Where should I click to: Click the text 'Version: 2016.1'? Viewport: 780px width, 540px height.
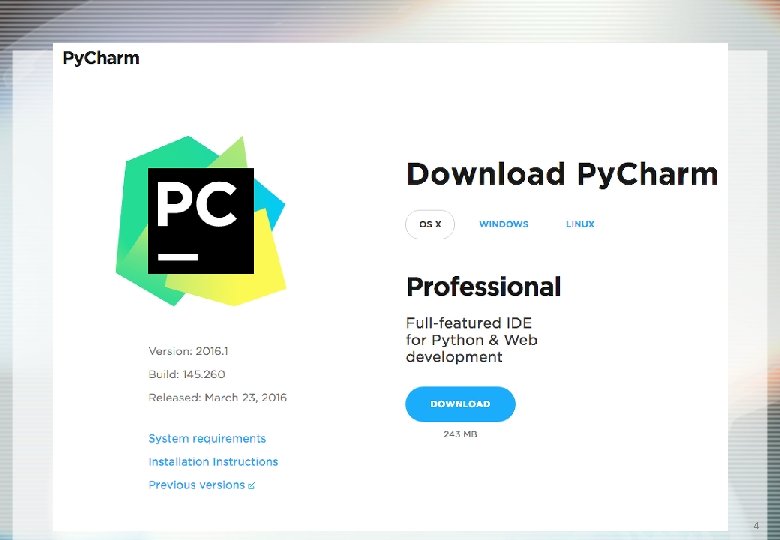(x=188, y=351)
